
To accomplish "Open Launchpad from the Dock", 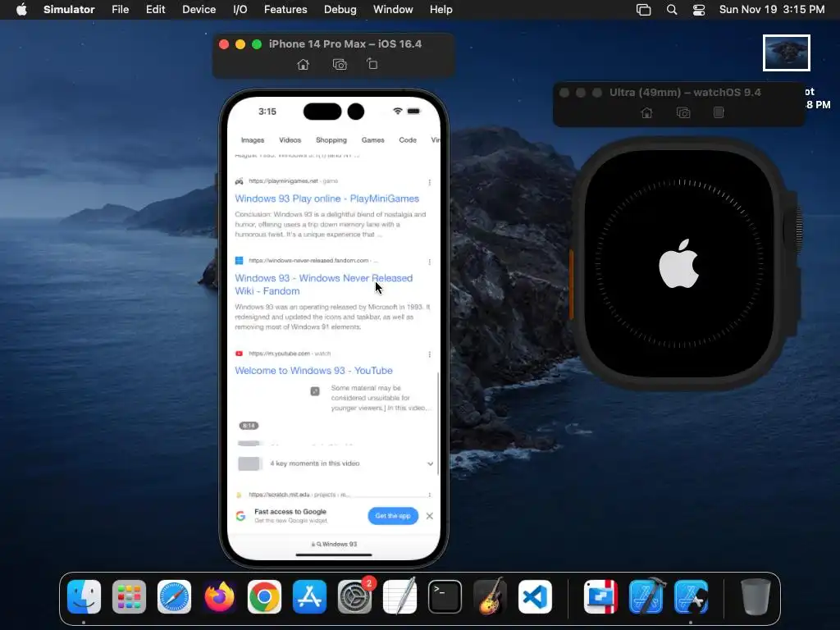I will point(129,596).
